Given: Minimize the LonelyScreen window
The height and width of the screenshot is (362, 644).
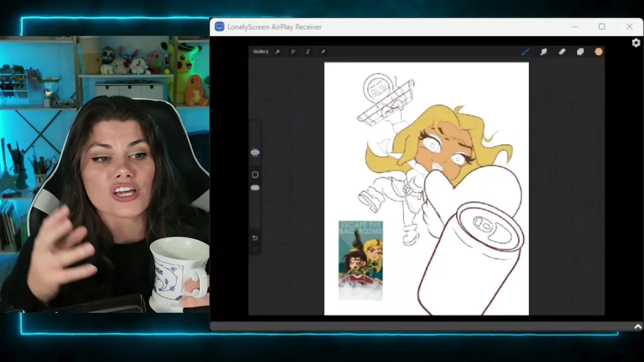Looking at the screenshot, I should click(575, 27).
